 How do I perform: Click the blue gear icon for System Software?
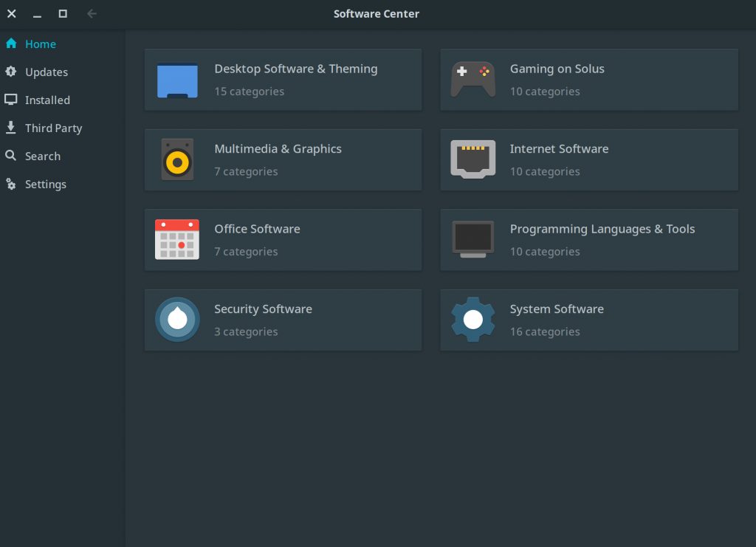click(x=473, y=320)
